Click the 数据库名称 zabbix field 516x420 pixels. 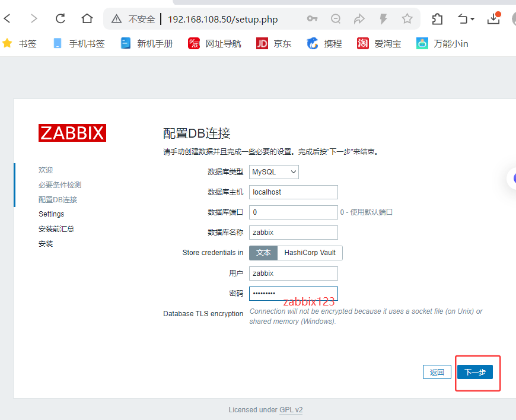pyautogui.click(x=293, y=233)
